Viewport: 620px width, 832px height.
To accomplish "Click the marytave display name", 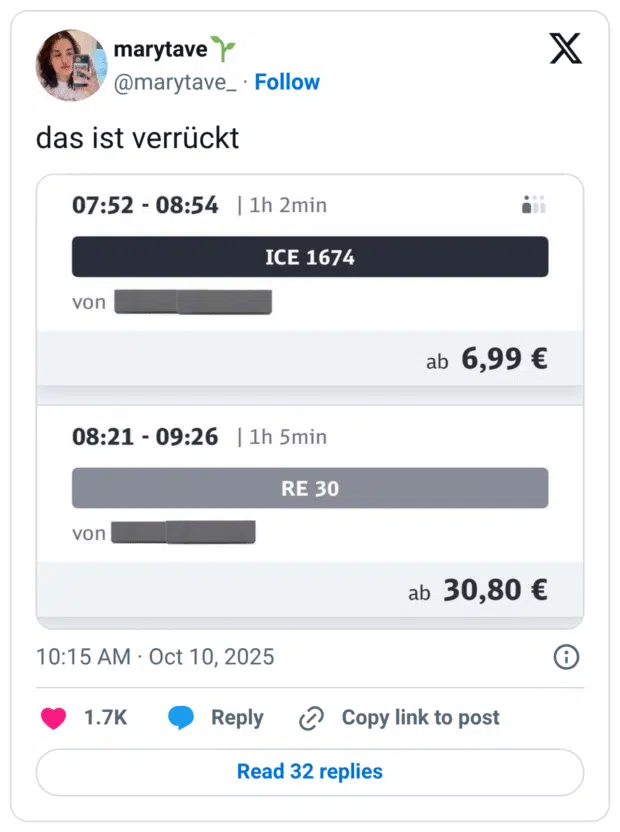I will coord(160,49).
